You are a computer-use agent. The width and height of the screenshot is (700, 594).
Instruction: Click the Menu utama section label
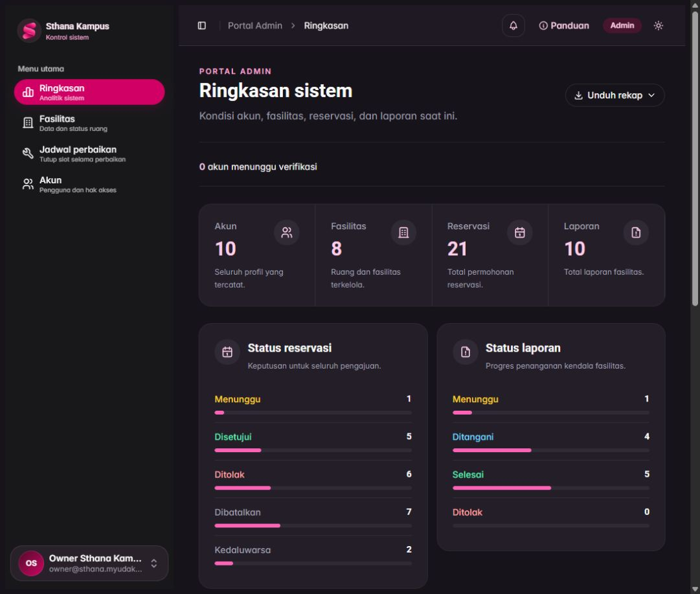click(x=41, y=69)
